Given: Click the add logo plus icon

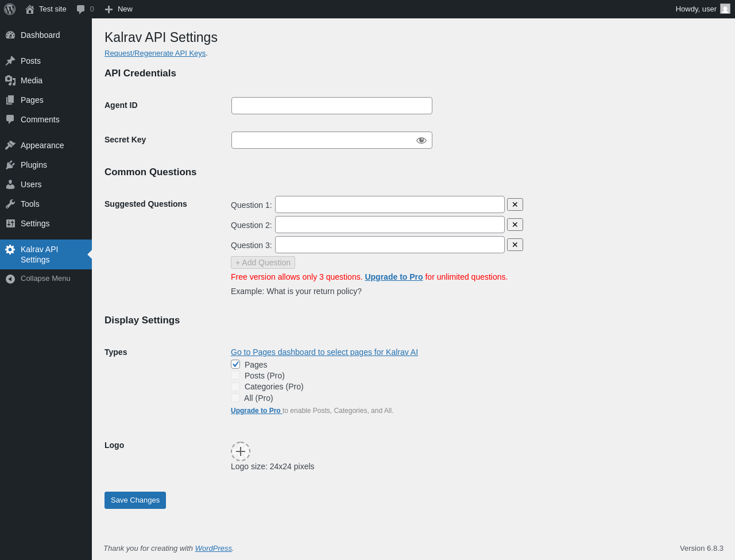Looking at the screenshot, I should tap(241, 451).
